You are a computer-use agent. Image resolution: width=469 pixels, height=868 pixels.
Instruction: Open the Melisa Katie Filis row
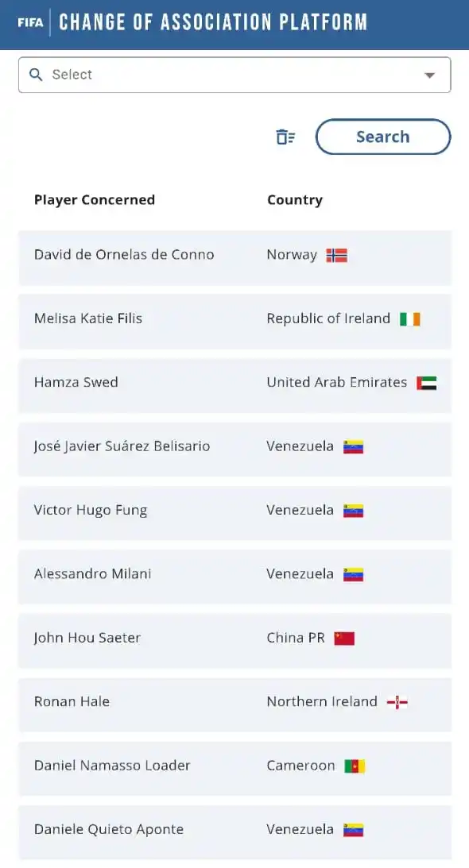pyautogui.click(x=235, y=322)
